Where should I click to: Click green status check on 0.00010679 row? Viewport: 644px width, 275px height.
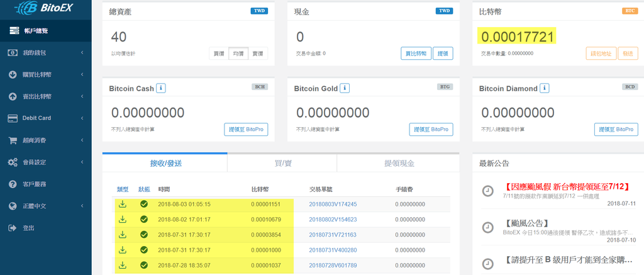tap(144, 219)
